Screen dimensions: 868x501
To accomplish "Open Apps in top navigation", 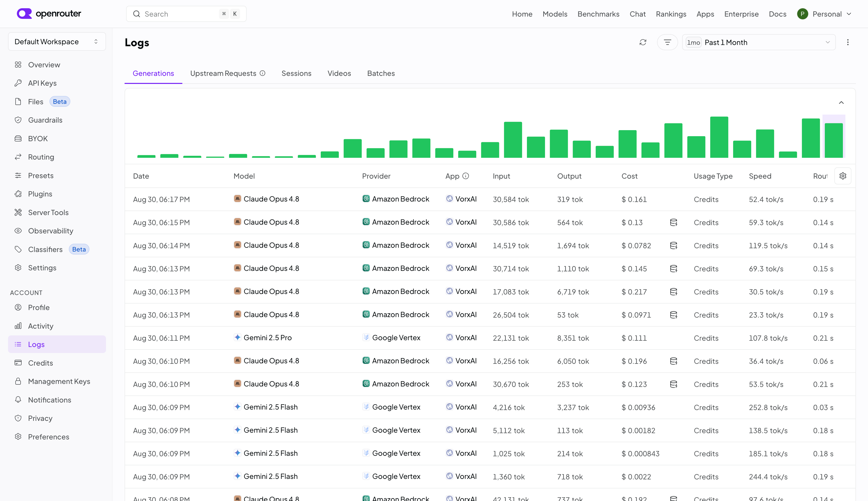I will [705, 14].
